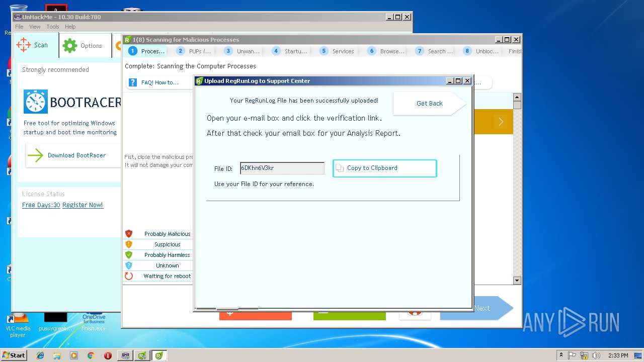Screen dimensions: 644x362
Task: Click the red Probably Malicious shield icon
Action: click(129, 234)
